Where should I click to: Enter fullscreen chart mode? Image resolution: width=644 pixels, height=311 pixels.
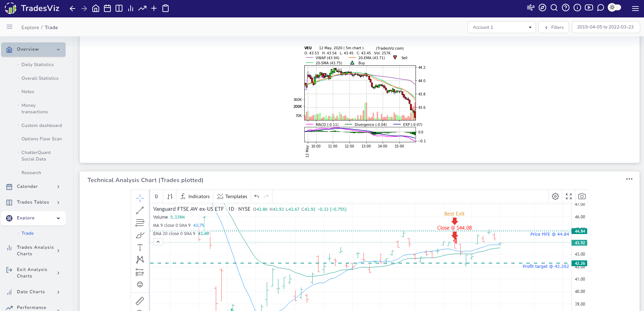click(x=569, y=196)
